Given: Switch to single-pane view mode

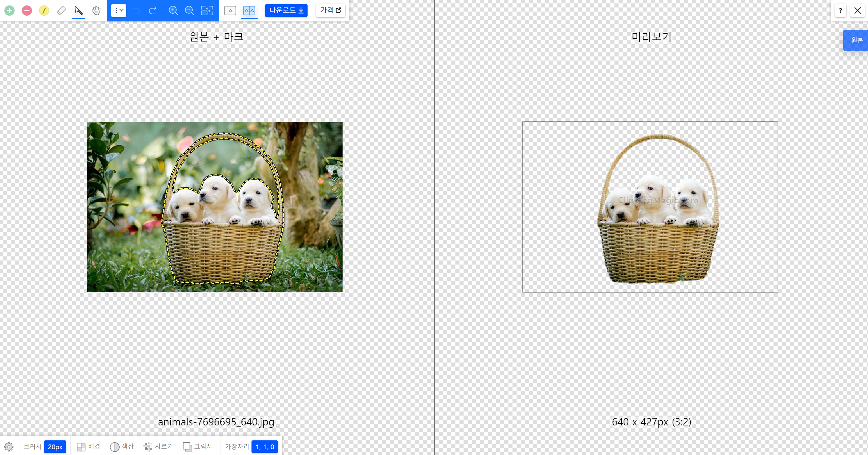Looking at the screenshot, I should click(x=230, y=11).
